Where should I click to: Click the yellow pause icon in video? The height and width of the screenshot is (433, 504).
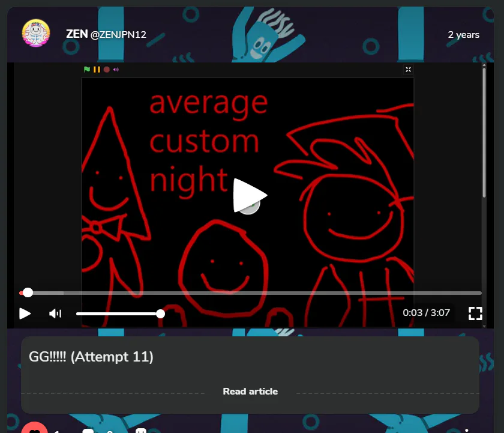(97, 70)
